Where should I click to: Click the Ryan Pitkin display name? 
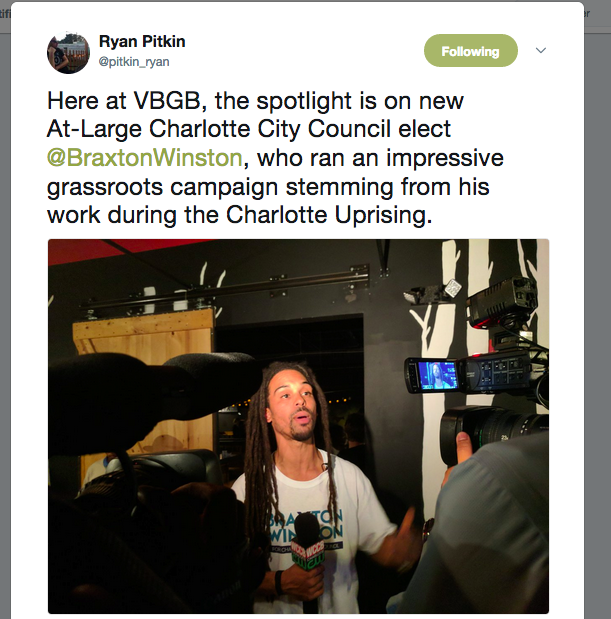pyautogui.click(x=142, y=41)
